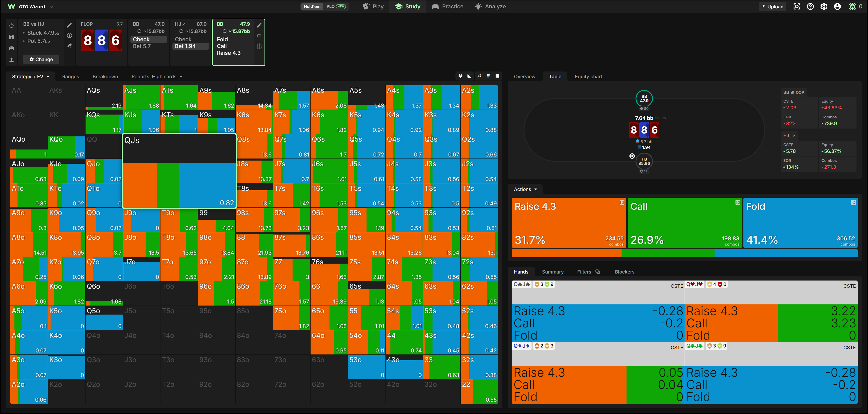
Task: Toggle the lock icon on the active BB node
Action: pyautogui.click(x=259, y=35)
